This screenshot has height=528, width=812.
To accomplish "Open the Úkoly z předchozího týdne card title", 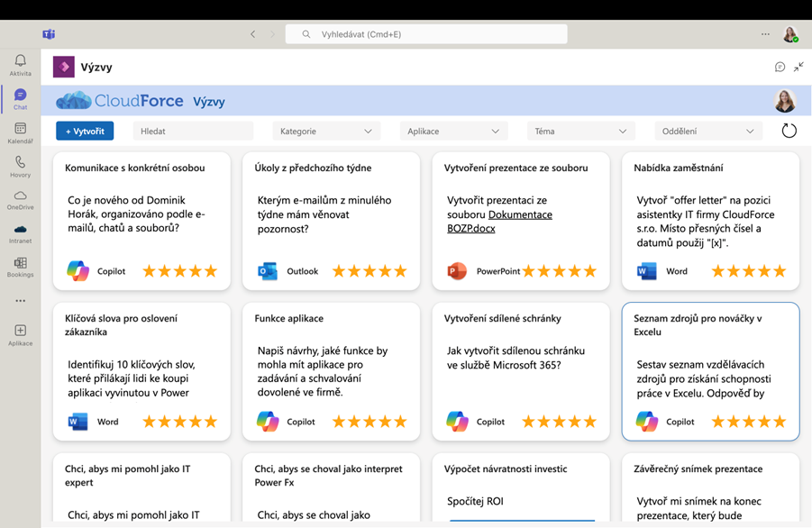I will (313, 168).
